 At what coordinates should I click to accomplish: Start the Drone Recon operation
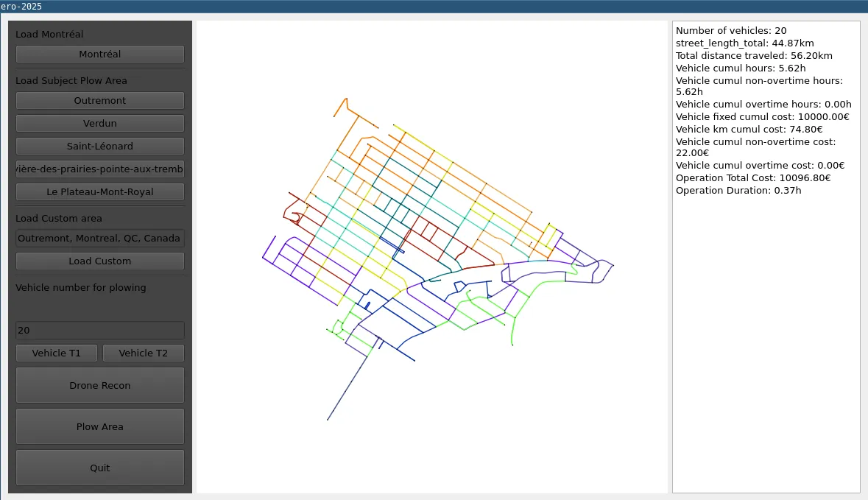99,385
